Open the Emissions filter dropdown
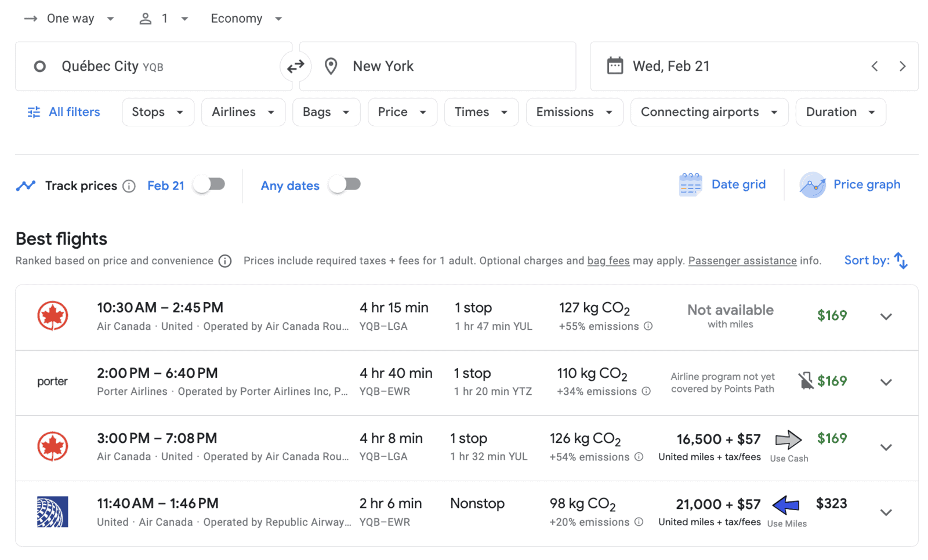 [x=574, y=112]
